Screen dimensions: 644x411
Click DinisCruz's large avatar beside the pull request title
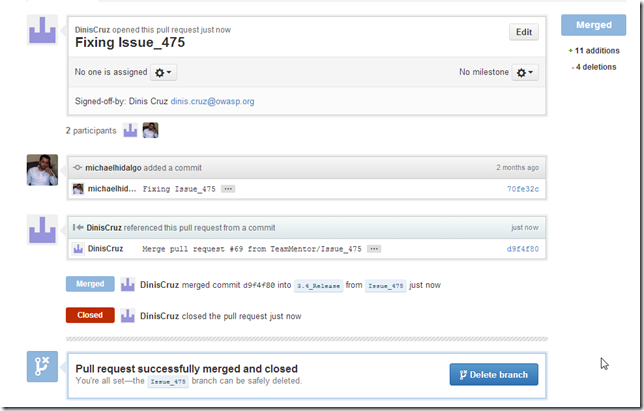point(42,32)
